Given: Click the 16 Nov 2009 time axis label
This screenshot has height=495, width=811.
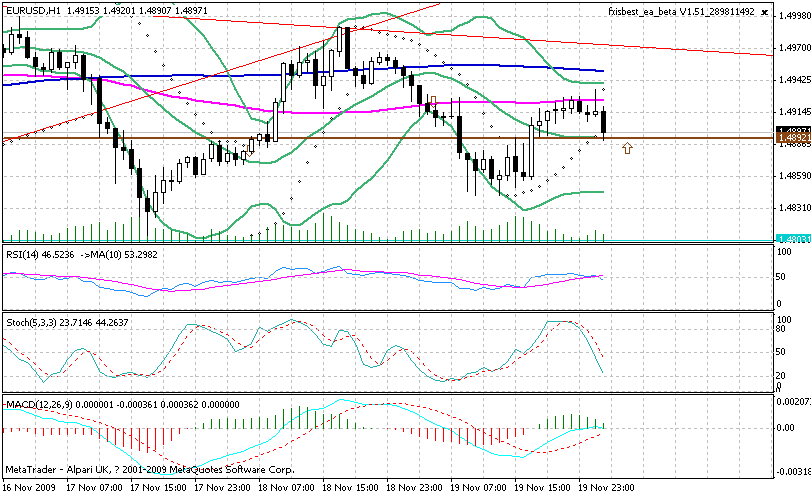Looking at the screenshot, I should tap(29, 487).
